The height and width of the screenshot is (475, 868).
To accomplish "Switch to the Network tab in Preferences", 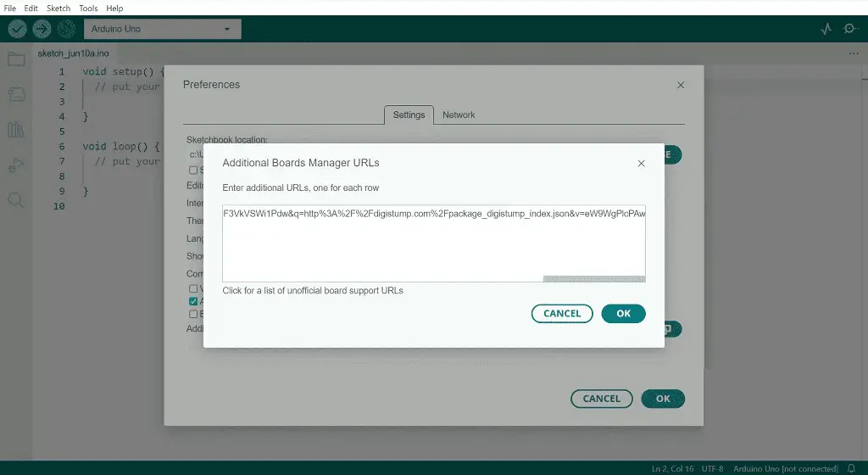I will pos(459,115).
